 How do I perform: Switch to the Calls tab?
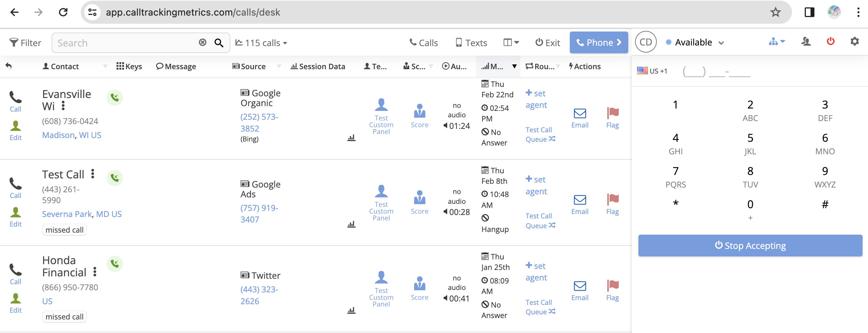(x=424, y=43)
